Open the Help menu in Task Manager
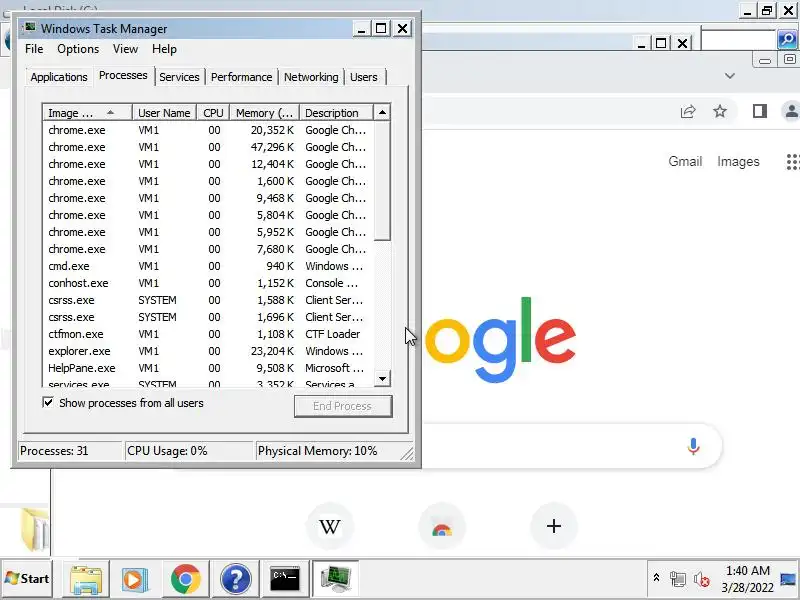800x600 pixels. pyautogui.click(x=164, y=49)
